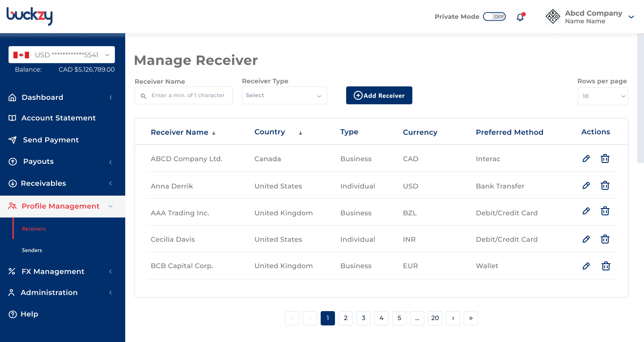Image resolution: width=644 pixels, height=342 pixels.
Task: Expand the Receivables submenu chevron
Action: (110, 184)
